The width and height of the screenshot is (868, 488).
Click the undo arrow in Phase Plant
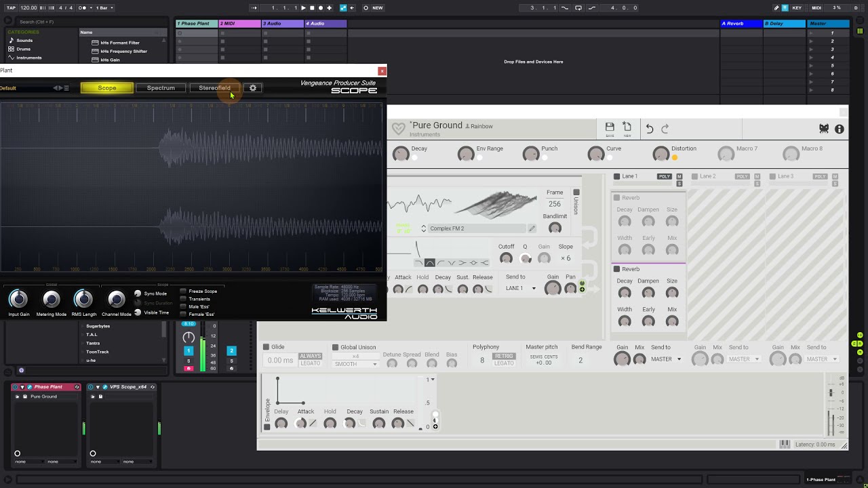[650, 129]
